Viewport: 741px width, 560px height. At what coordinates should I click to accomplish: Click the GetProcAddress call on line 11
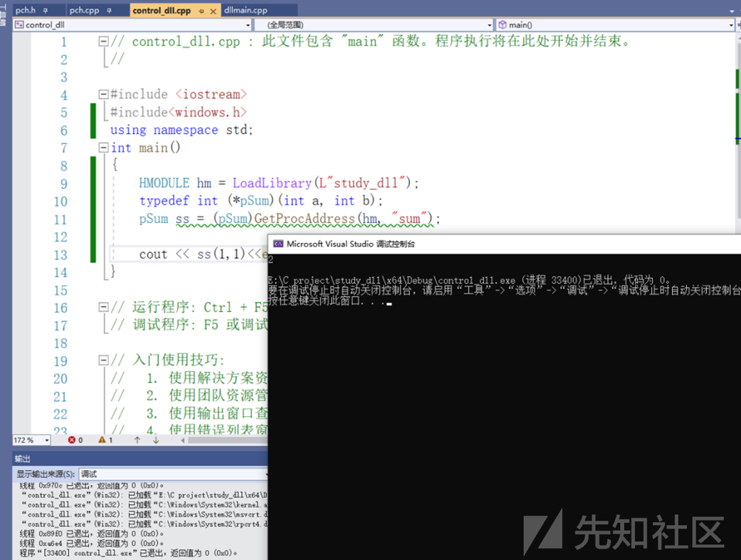click(x=304, y=218)
